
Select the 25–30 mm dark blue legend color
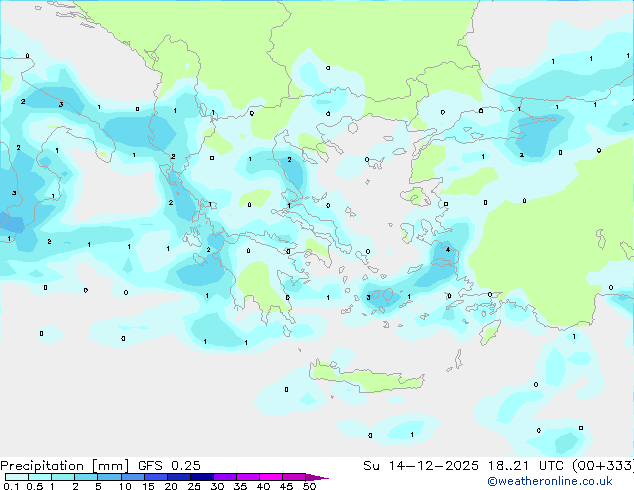coord(201,477)
